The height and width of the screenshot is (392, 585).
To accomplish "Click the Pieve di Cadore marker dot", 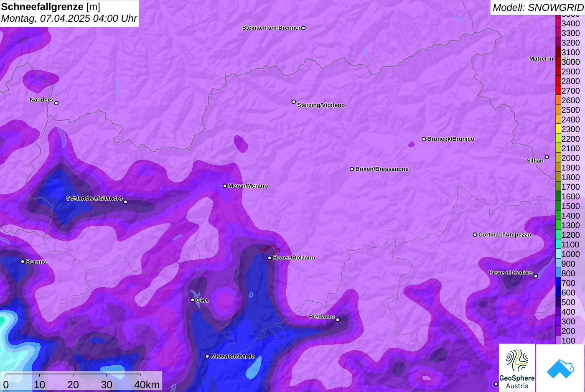I will pyautogui.click(x=536, y=276).
